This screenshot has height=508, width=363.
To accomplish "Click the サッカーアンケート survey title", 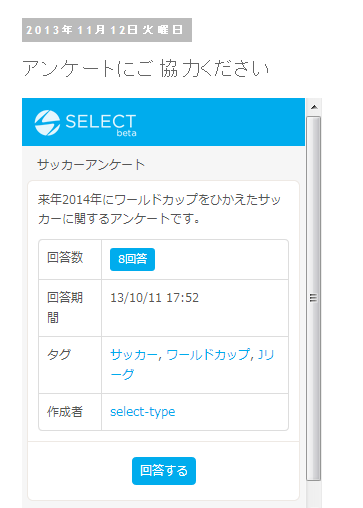I will point(91,165).
